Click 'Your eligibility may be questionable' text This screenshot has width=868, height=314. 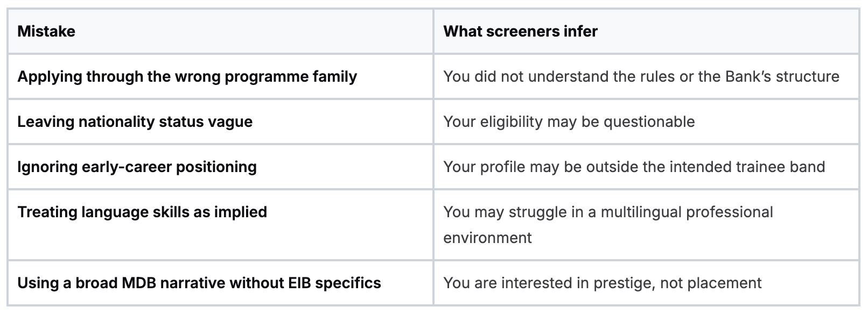click(x=569, y=122)
